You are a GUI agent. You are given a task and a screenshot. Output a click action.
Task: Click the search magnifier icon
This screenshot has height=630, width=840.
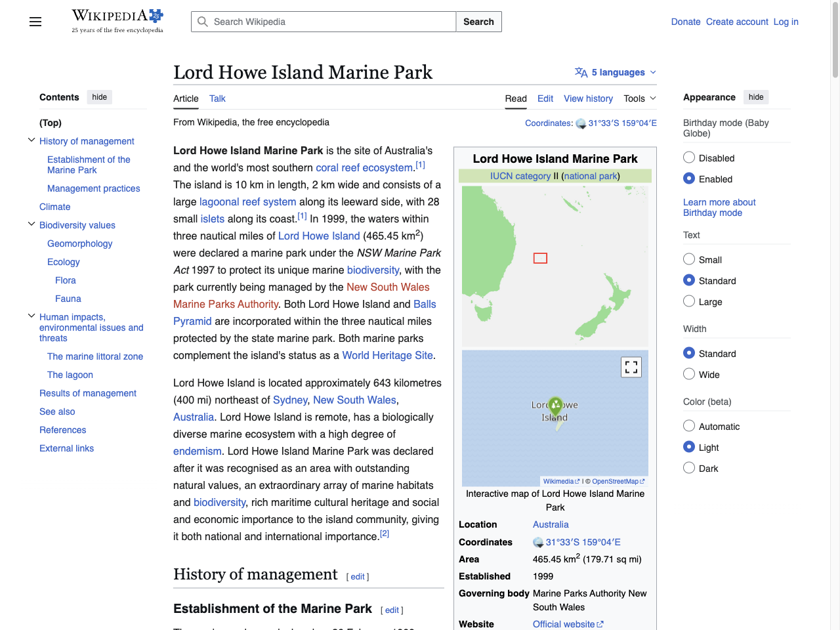pyautogui.click(x=203, y=22)
